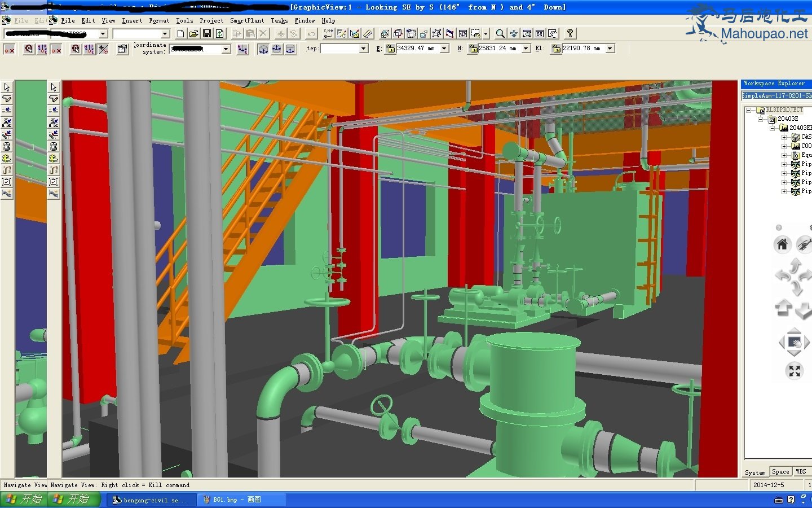Open the View menu

click(108, 20)
